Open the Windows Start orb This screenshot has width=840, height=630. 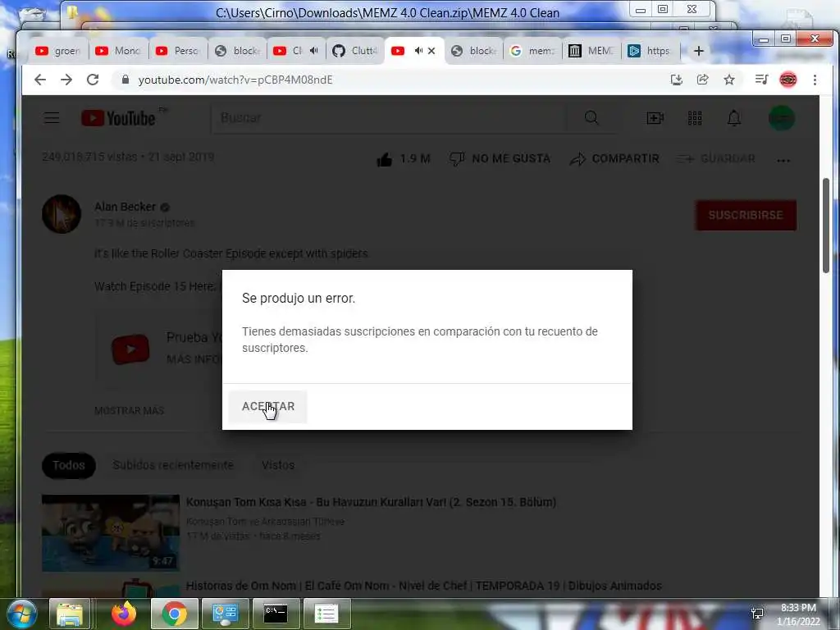21,614
